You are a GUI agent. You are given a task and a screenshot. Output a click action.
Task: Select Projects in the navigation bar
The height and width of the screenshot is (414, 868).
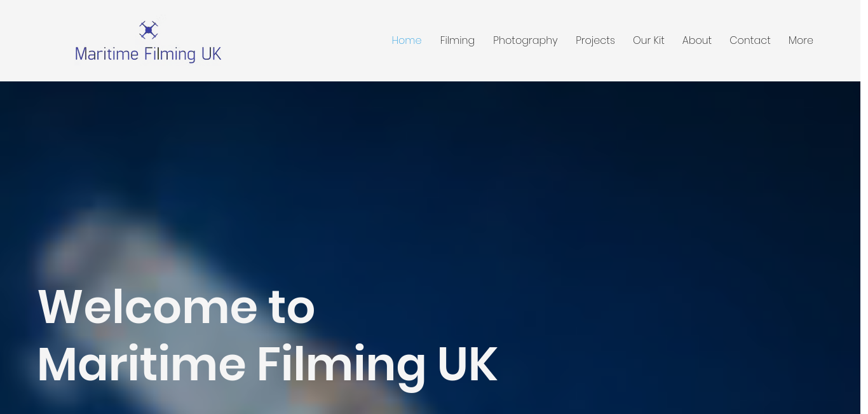(x=595, y=41)
